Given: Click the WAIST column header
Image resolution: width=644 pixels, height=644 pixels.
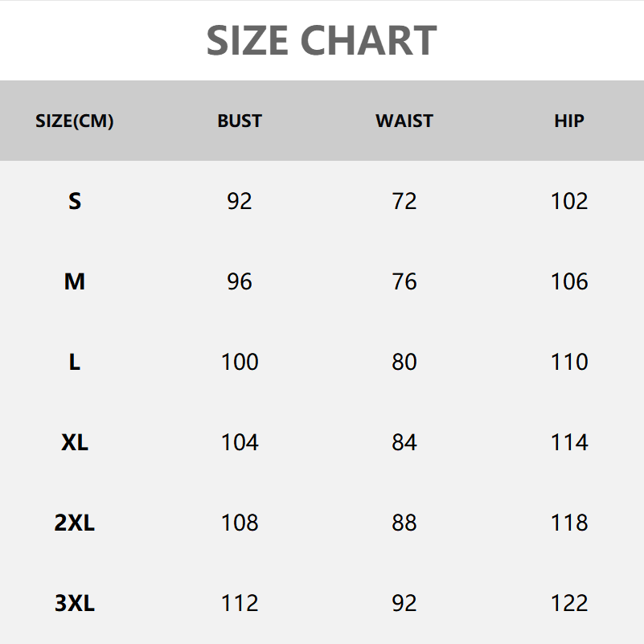Looking at the screenshot, I should [x=404, y=121].
